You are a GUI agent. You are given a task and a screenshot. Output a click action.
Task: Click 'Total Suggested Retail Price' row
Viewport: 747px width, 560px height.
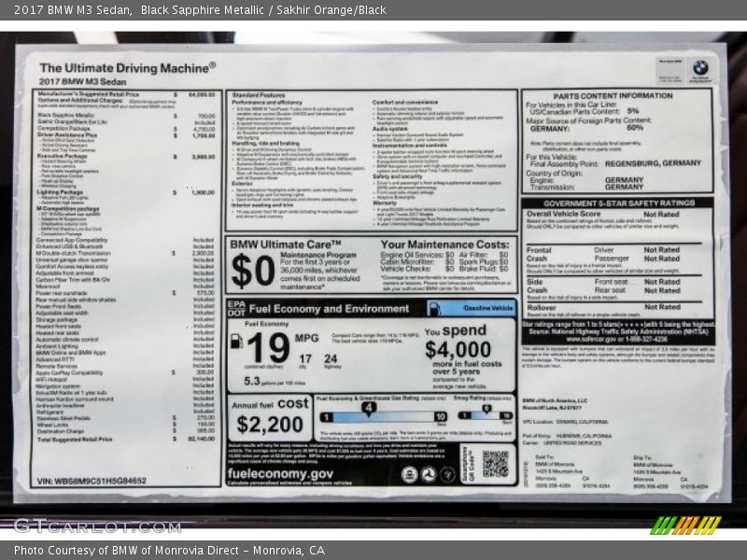point(126,439)
